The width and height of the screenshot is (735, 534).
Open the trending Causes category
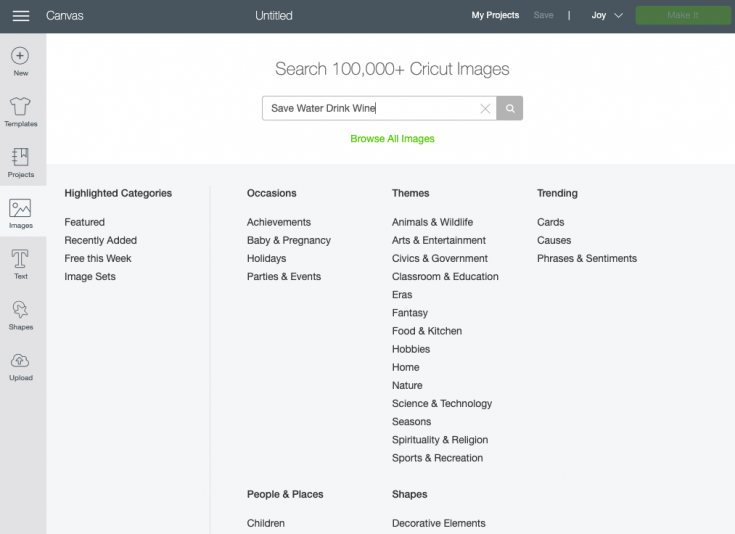[x=554, y=240]
